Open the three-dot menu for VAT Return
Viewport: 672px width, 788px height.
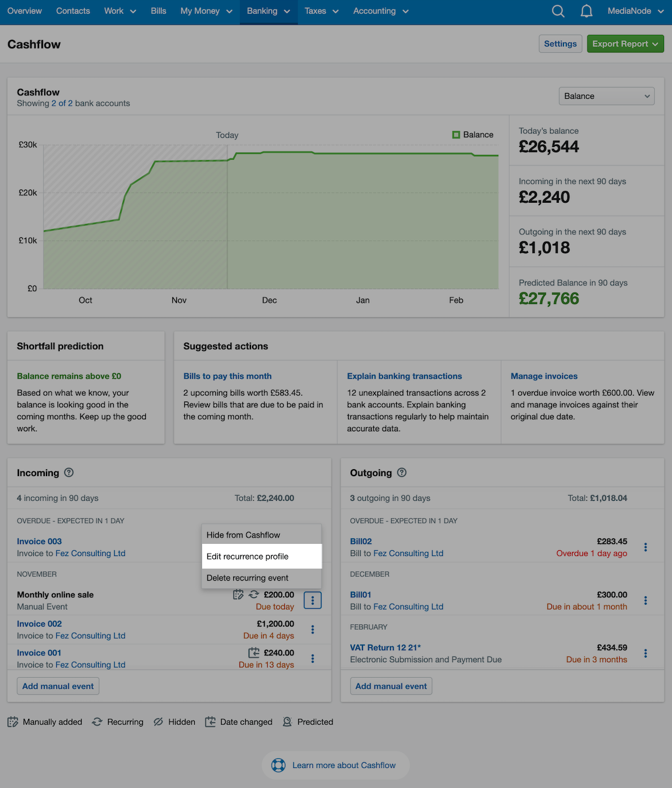pyautogui.click(x=646, y=653)
